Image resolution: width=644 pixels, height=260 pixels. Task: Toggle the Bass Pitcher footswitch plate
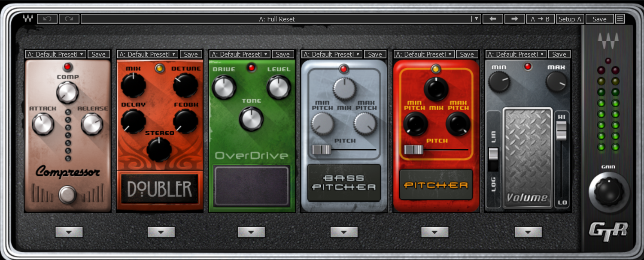point(344,182)
